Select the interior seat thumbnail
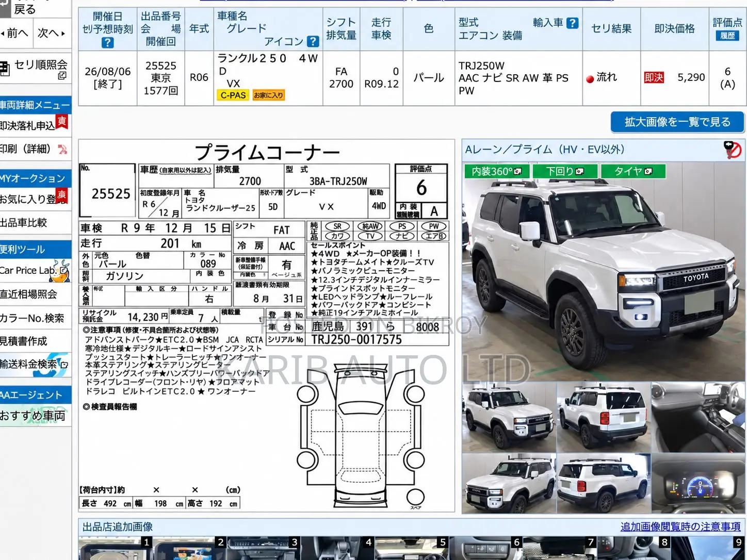The width and height of the screenshot is (747, 560). coord(699,417)
